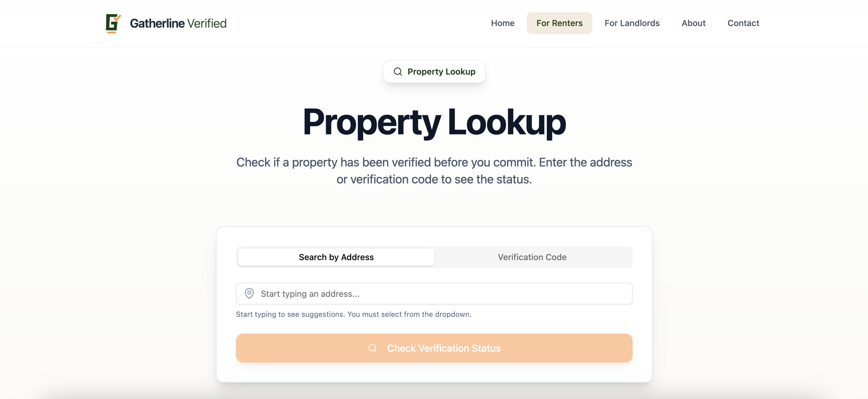Open the About page
Screen dimensions: 868x399
tap(693, 23)
